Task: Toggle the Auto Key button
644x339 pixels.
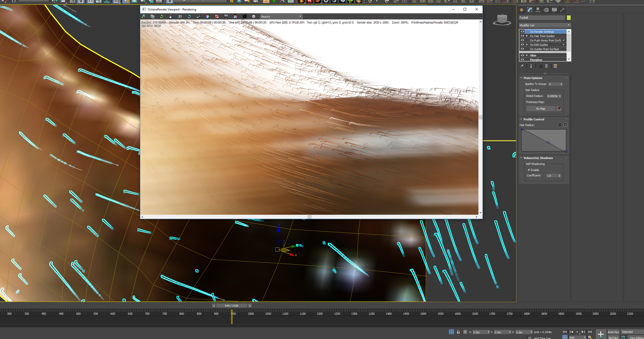Action: 613,332
